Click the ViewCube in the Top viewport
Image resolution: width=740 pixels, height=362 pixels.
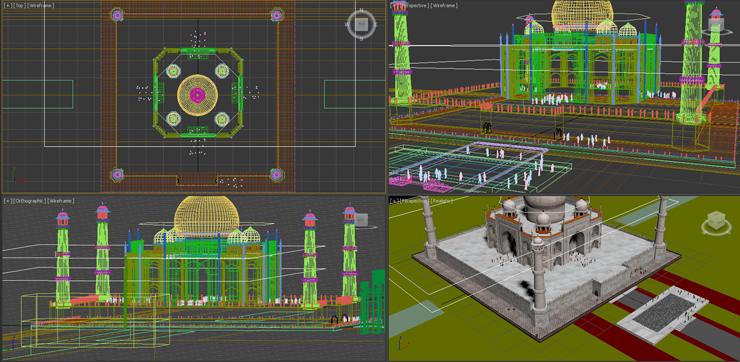click(x=362, y=24)
